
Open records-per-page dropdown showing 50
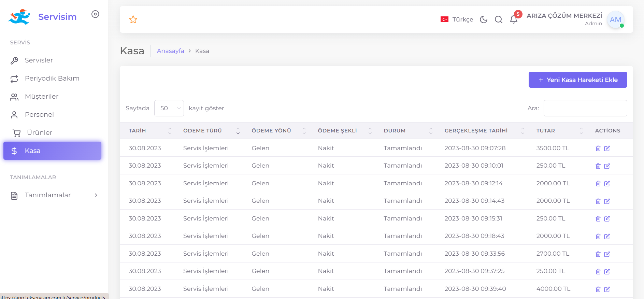169,108
